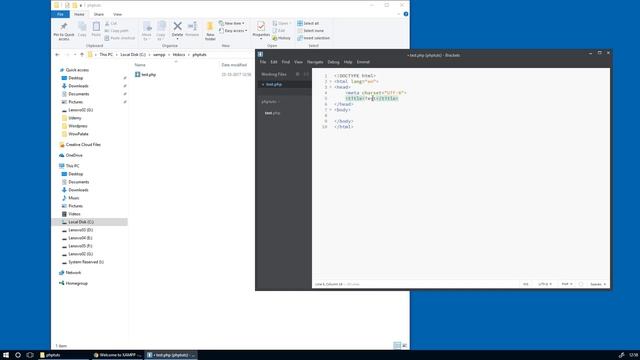Open the Brackets Edit menu
The height and width of the screenshot is (360, 640).
pos(274,62)
